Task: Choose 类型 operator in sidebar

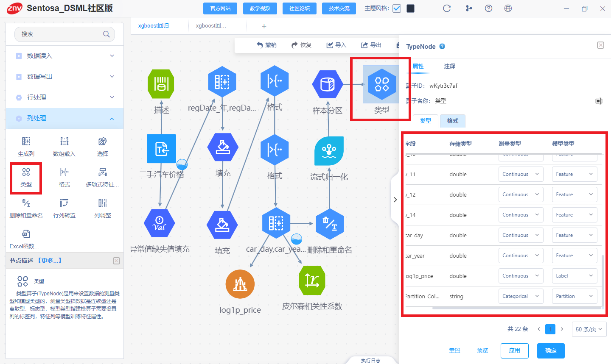Action: pos(26,178)
